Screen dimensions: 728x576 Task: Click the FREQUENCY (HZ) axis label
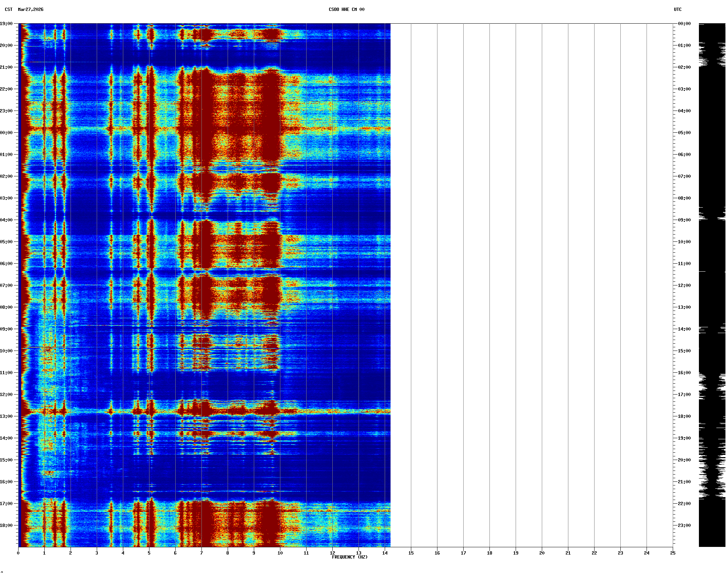349,557
